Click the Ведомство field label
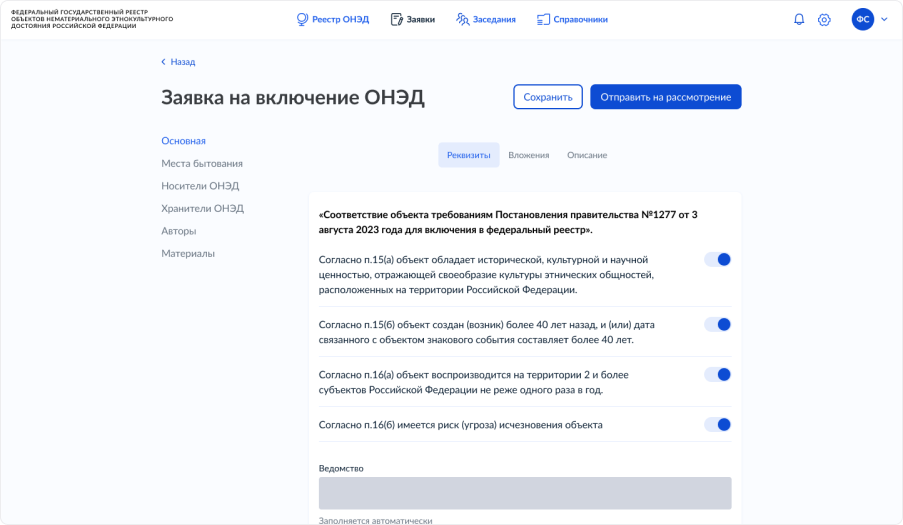Screen dimensions: 903x525 click(341, 469)
